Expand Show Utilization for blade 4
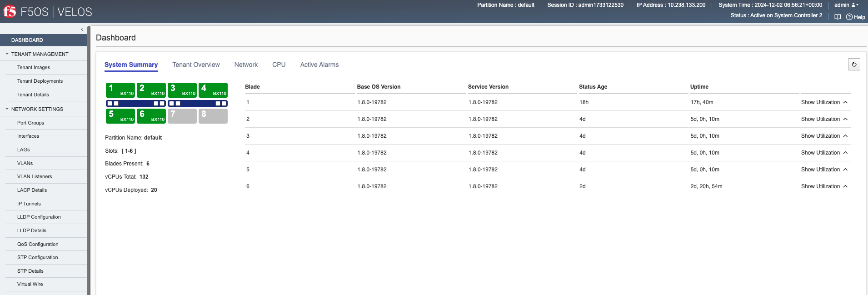The height and width of the screenshot is (295, 868). coord(824,153)
